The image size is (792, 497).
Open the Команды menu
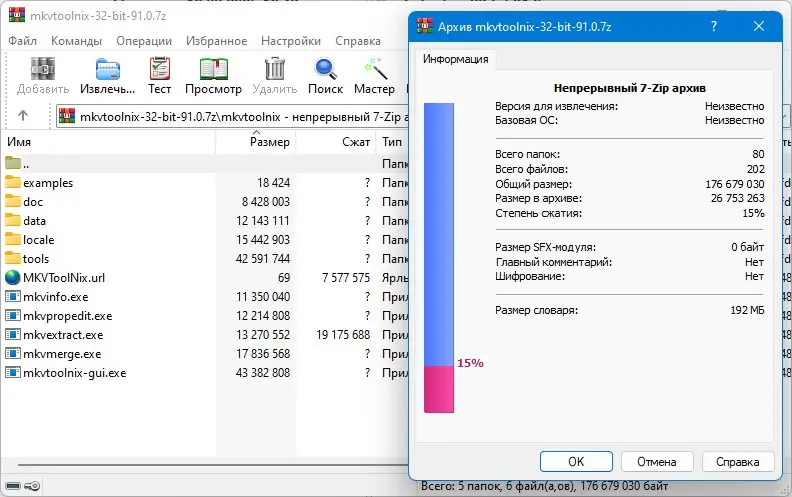(x=76, y=41)
